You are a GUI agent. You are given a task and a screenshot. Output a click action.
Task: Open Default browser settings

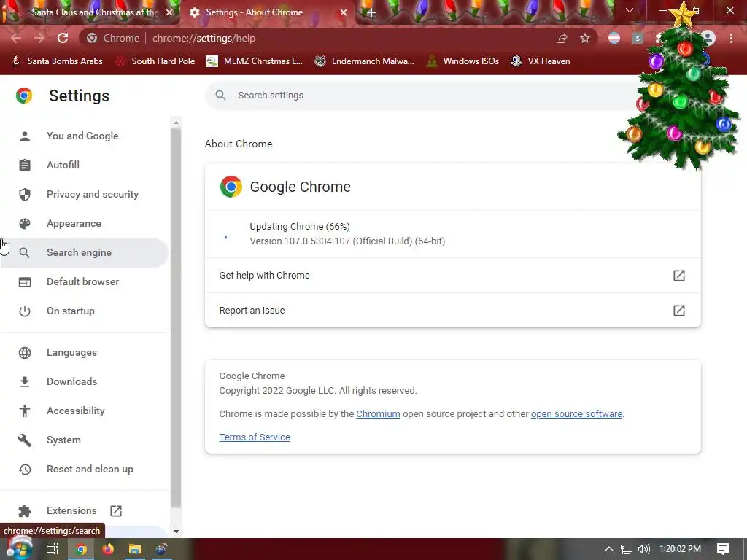coord(83,281)
